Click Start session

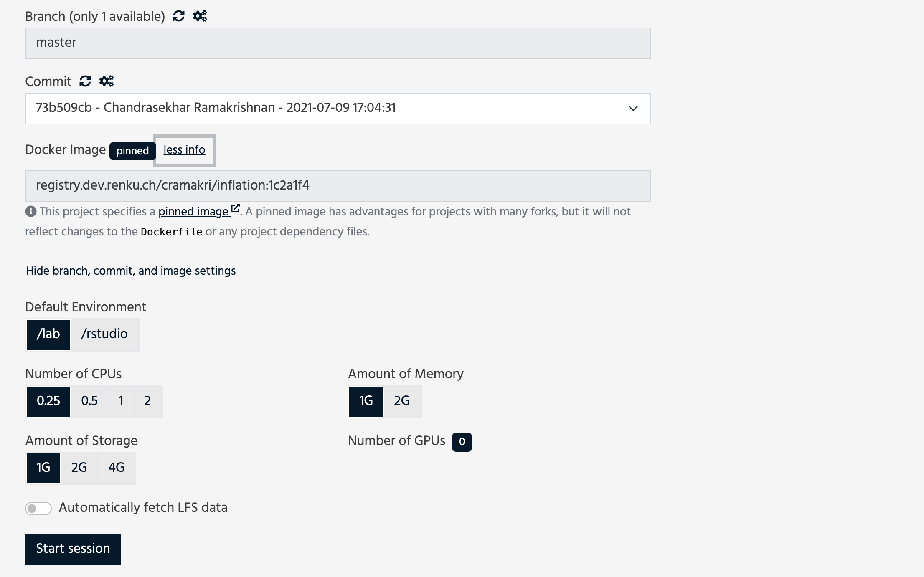(x=73, y=549)
